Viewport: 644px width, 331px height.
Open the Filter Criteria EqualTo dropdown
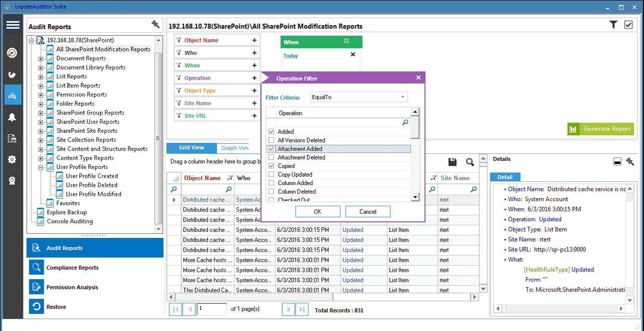tap(359, 97)
